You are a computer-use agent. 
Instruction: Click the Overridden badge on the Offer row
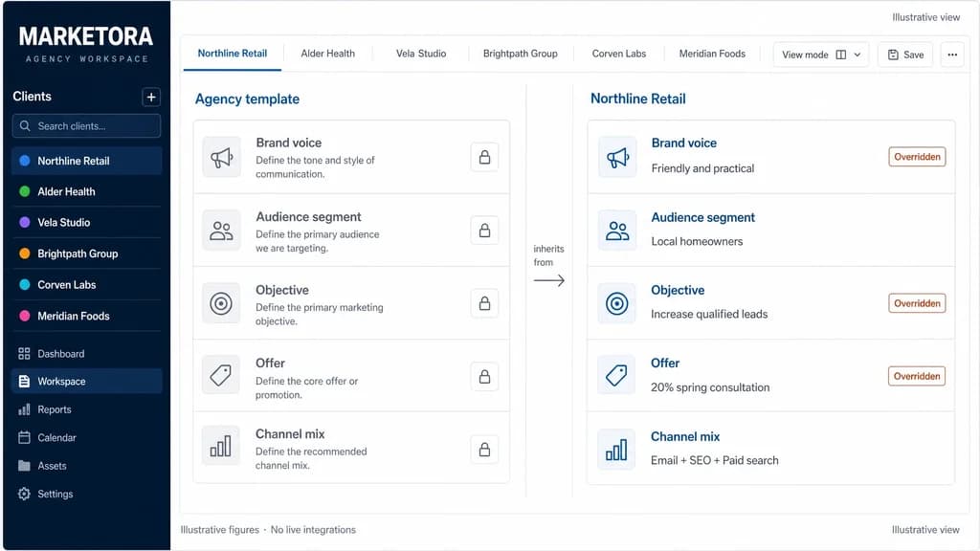(916, 376)
